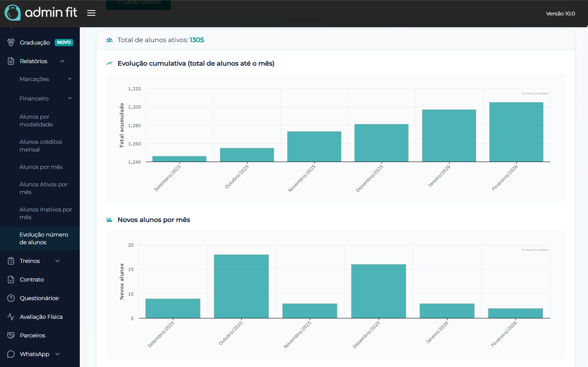The width and height of the screenshot is (588, 367).
Task: Open Alunos créditos mensal report
Action: click(x=40, y=146)
